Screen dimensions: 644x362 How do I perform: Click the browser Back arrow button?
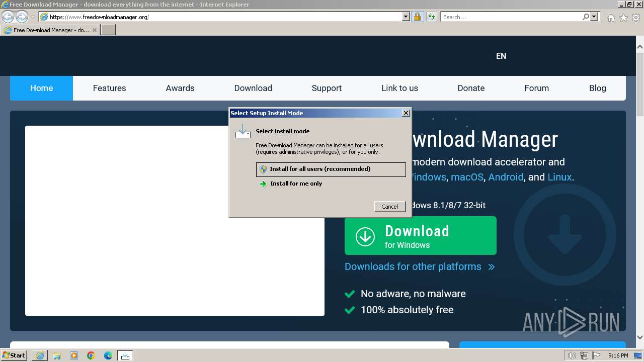coord(8,17)
